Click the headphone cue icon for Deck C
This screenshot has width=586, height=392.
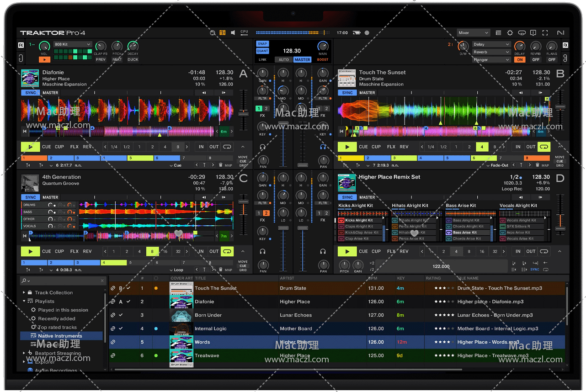coord(262,251)
